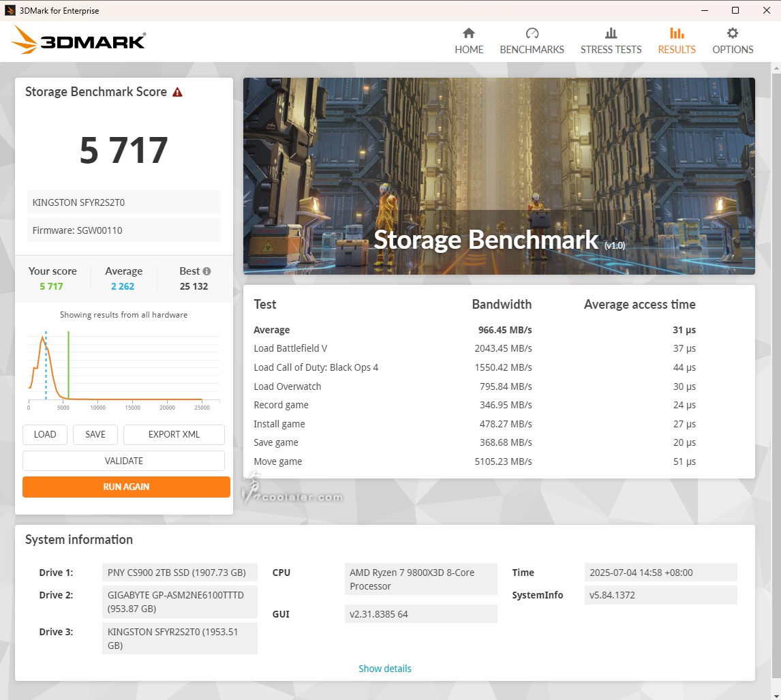Click the Storage Benchmark banner image
The width and height of the screenshot is (781, 700).
(499, 176)
